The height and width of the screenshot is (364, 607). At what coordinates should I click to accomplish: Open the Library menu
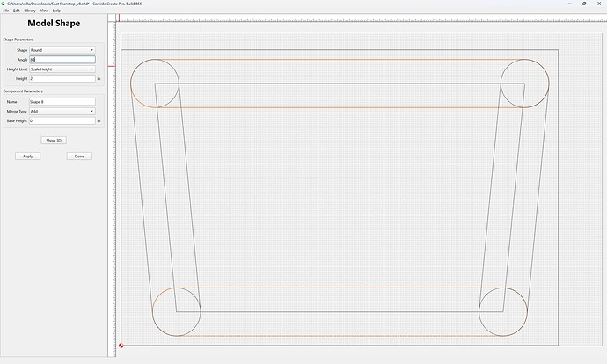(x=30, y=11)
